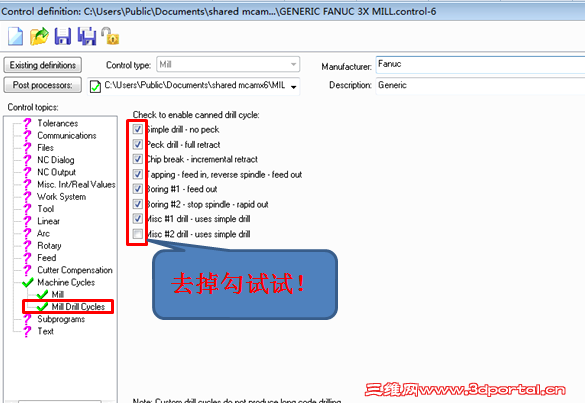585x403 pixels.
Task: Click the green check beside Machine Cycles
Action: [28, 282]
